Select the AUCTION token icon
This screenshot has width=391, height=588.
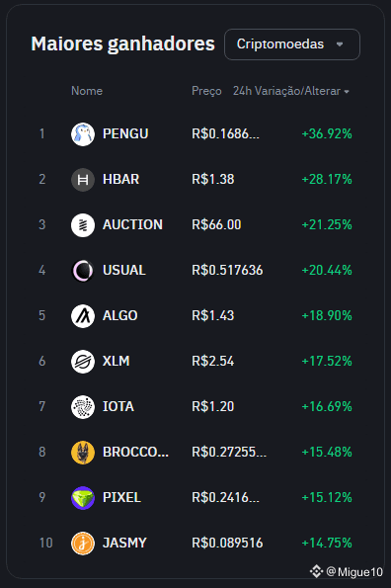tap(82, 225)
